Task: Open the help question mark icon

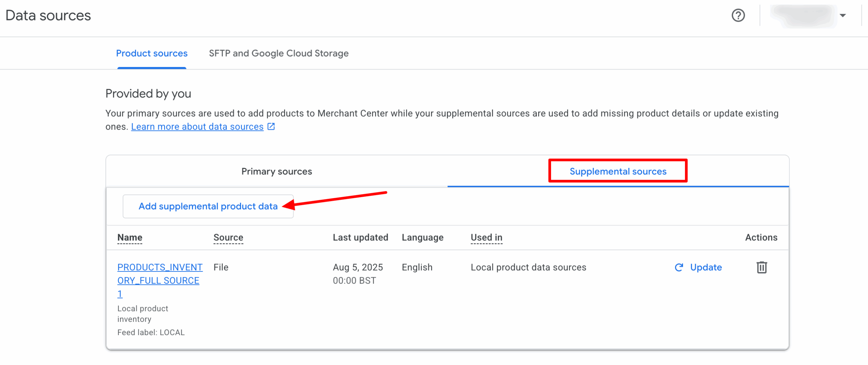Action: click(738, 16)
